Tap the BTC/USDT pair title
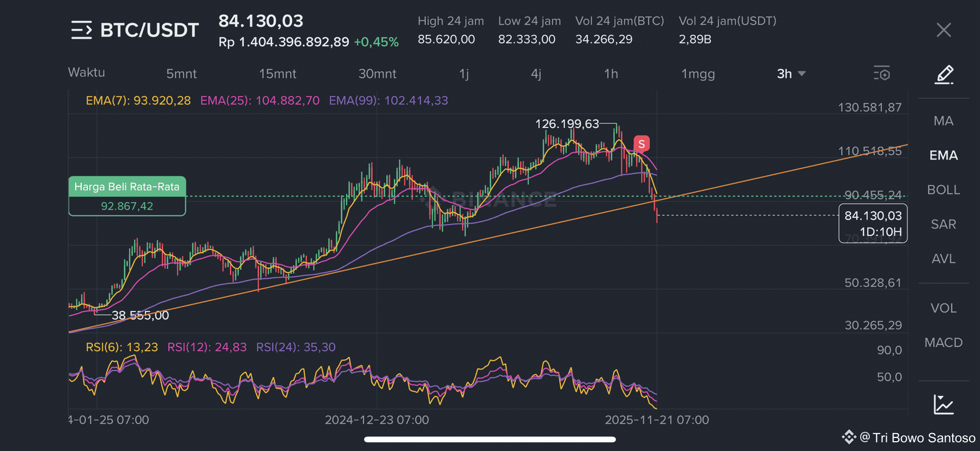The height and width of the screenshot is (451, 980). (x=149, y=30)
